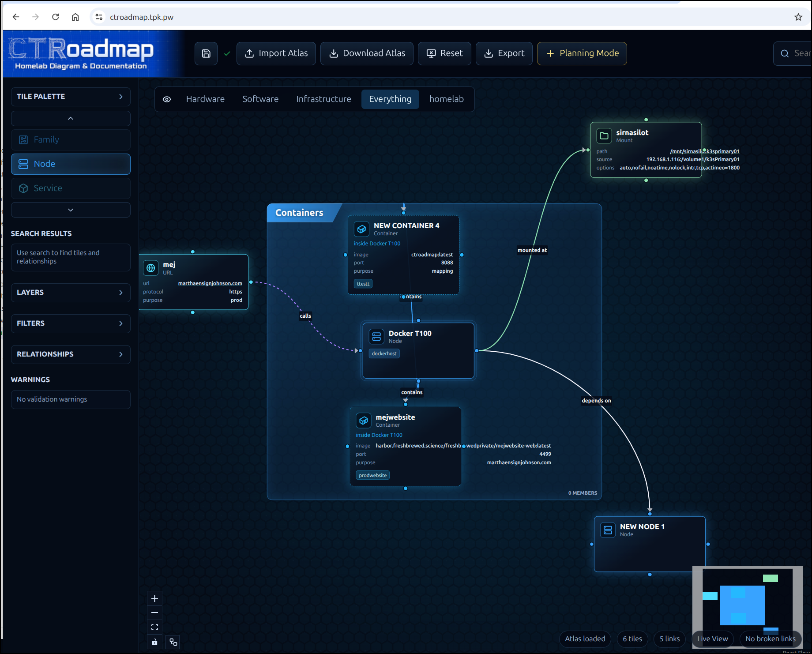Click the save atlas floppy icon

[206, 53]
